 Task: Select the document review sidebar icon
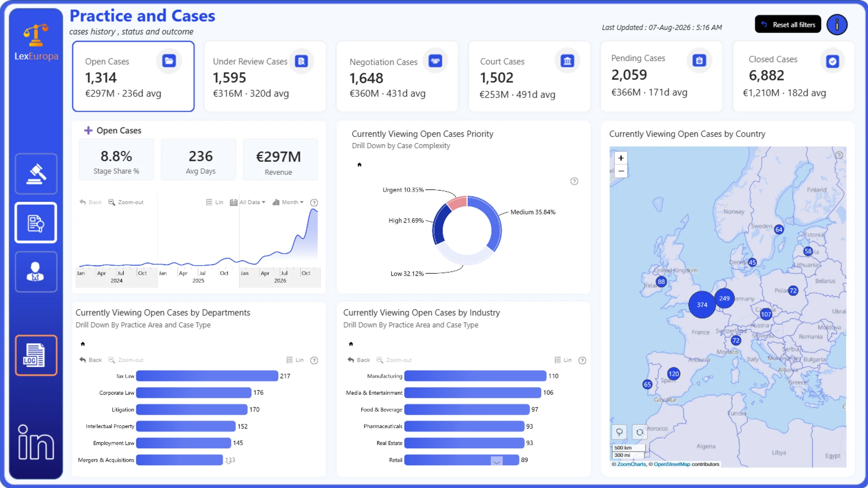[36, 223]
